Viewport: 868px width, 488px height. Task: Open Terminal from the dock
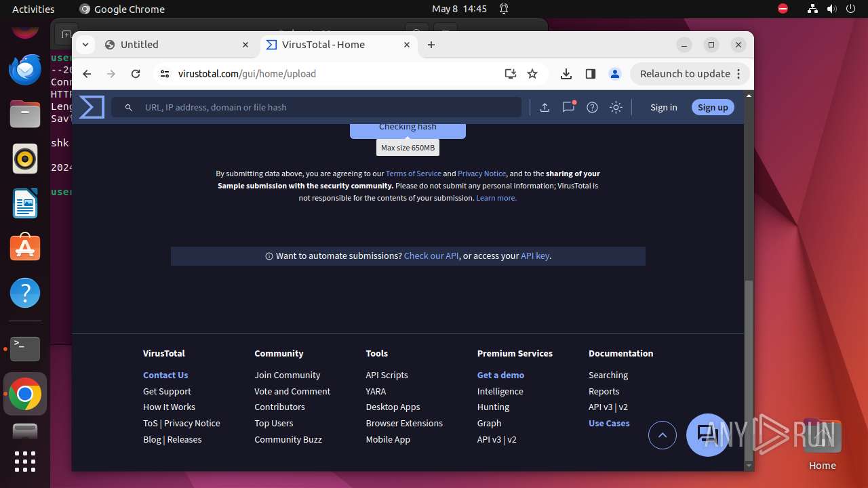pos(25,349)
